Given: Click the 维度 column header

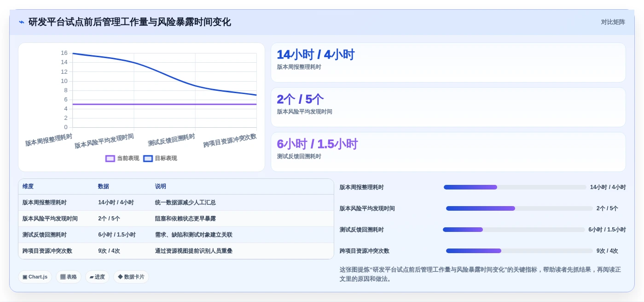Looking at the screenshot, I should tap(28, 186).
